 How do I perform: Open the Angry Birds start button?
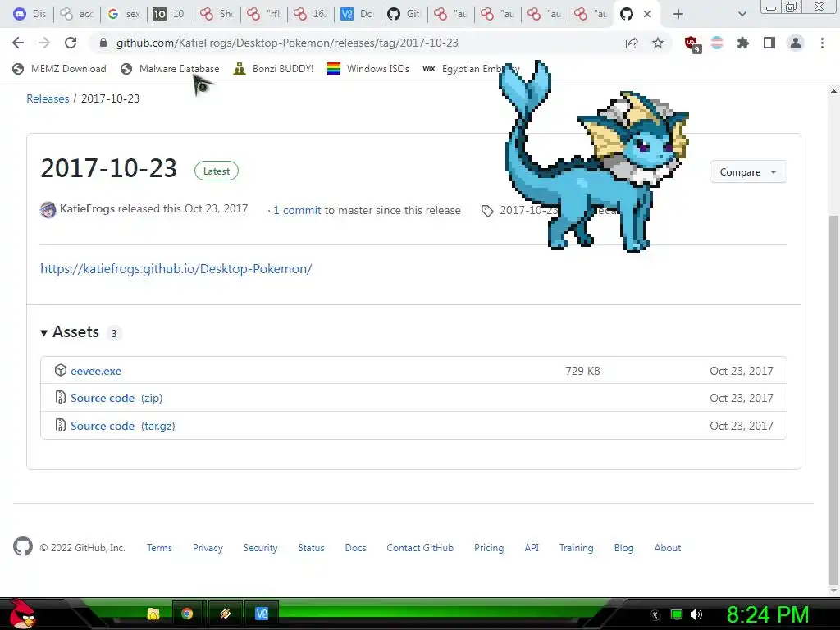22,614
